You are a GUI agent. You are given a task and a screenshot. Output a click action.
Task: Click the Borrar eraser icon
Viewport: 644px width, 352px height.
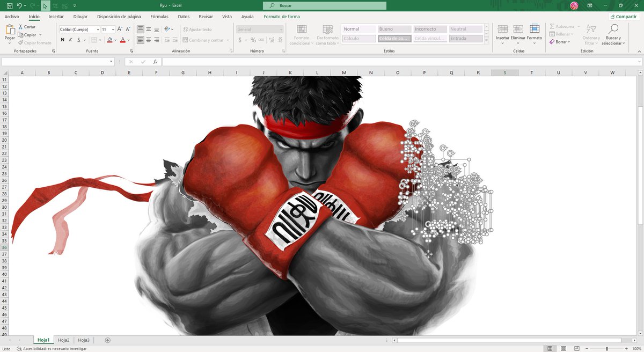pyautogui.click(x=552, y=42)
